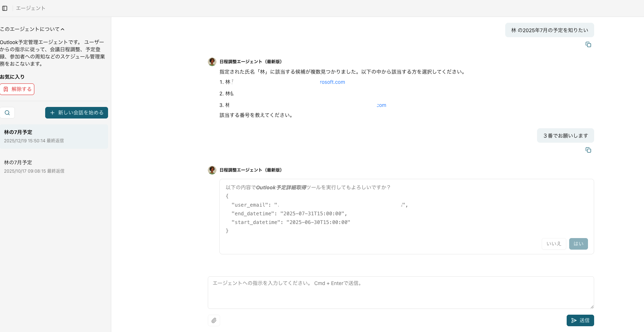Open the first candidate's email link
Image resolution: width=644 pixels, height=332 pixels.
point(332,82)
